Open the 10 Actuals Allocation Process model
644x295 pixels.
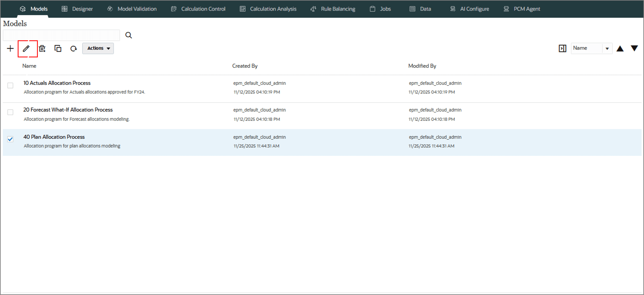(x=57, y=83)
